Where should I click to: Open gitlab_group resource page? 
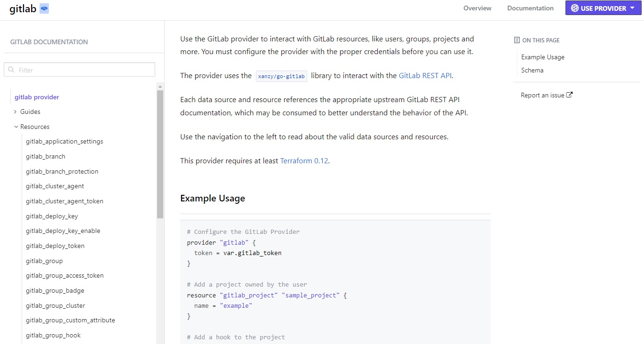44,261
